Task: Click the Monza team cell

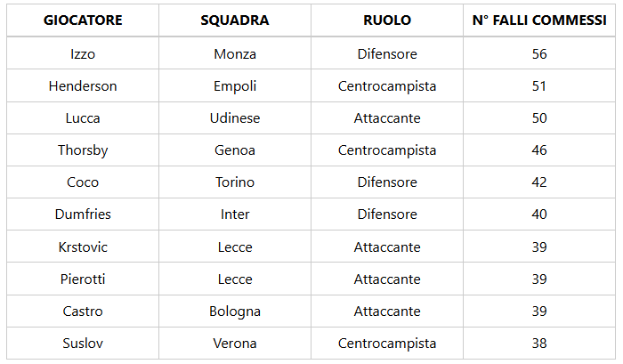Action: (x=235, y=54)
